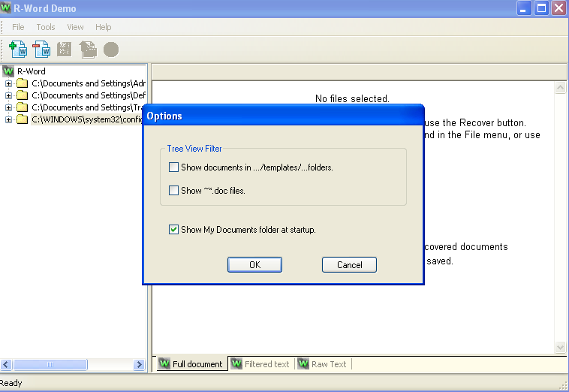The width and height of the screenshot is (569, 392).
Task: Click the document pane scroll down arrow
Action: [560, 347]
